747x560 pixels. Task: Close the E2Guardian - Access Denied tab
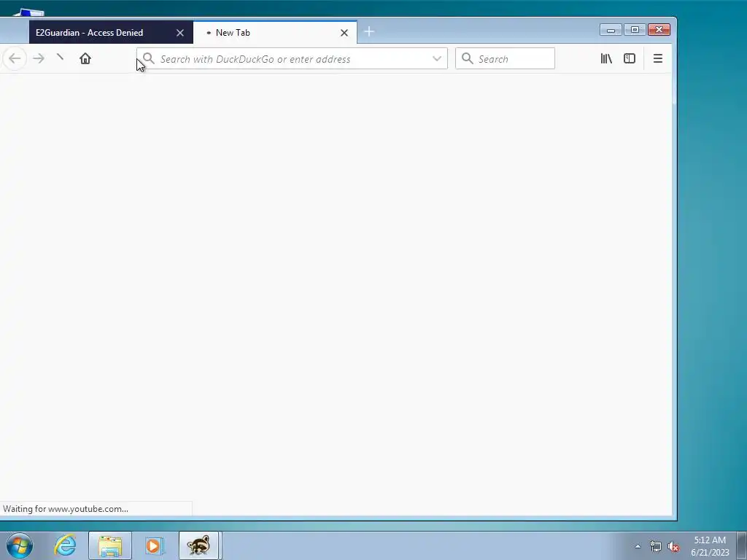(180, 33)
